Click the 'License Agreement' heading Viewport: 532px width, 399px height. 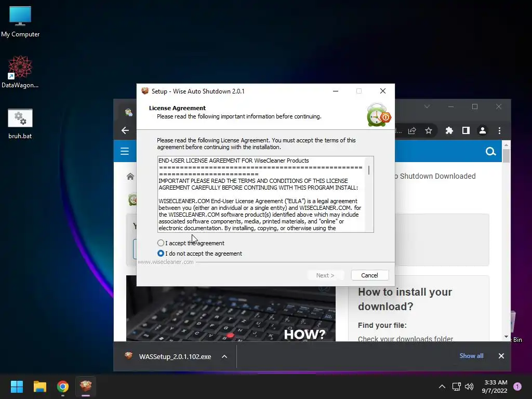pos(177,108)
